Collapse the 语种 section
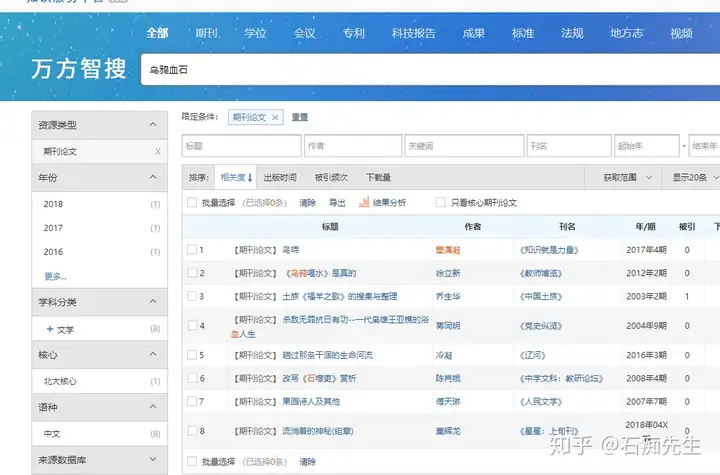Image resolution: width=720 pixels, height=475 pixels. (153, 407)
